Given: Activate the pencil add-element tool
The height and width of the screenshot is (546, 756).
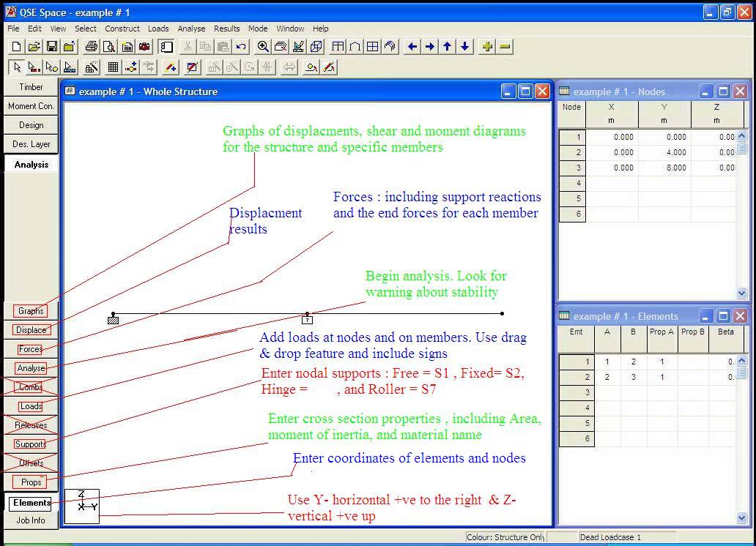Looking at the screenshot, I should click(x=170, y=67).
